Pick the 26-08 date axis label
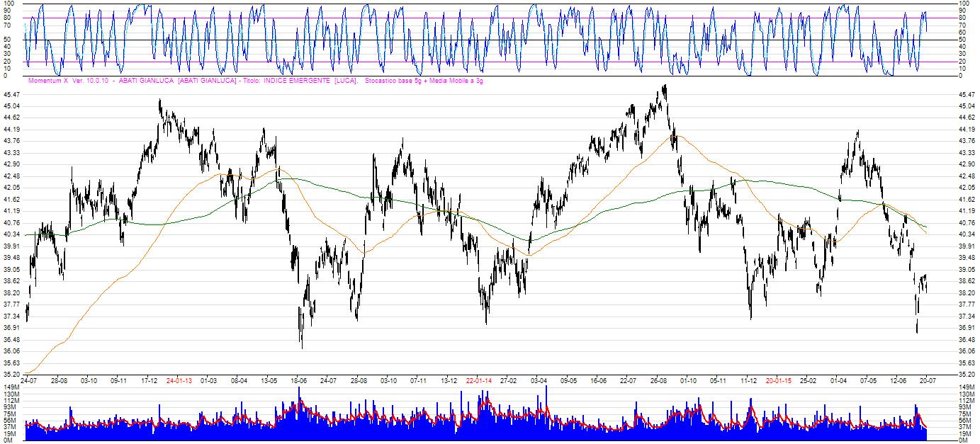Screen dimensions: 980x444 tap(659, 380)
